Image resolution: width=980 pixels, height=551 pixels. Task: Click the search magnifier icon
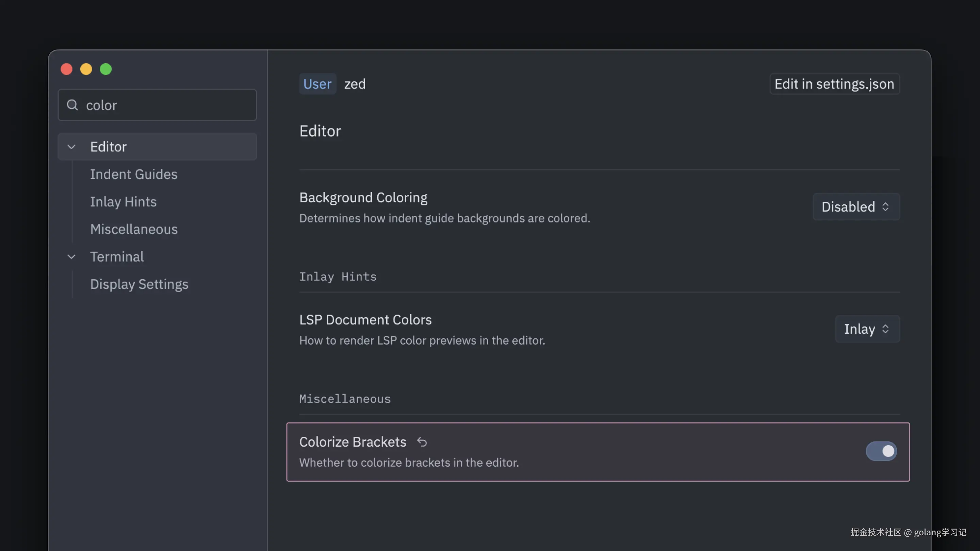72,105
